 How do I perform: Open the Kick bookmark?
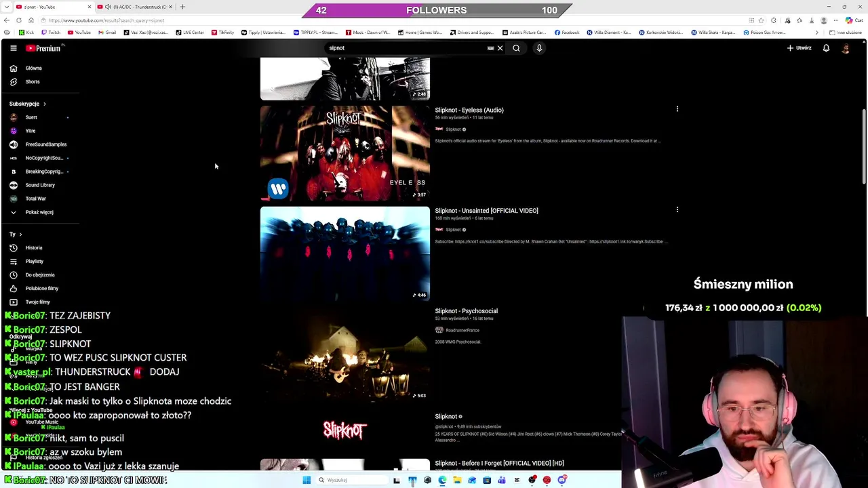click(x=26, y=33)
